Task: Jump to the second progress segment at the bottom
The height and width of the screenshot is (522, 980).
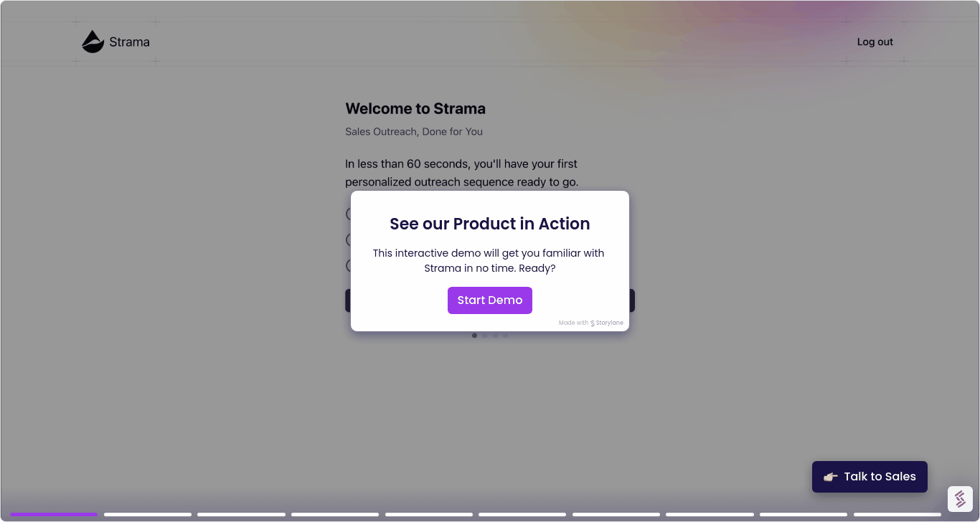Action: [x=147, y=514]
